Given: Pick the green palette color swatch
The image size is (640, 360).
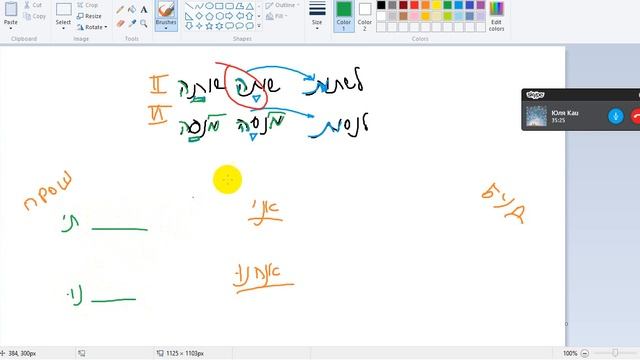Looking at the screenshot, I should [x=447, y=5].
